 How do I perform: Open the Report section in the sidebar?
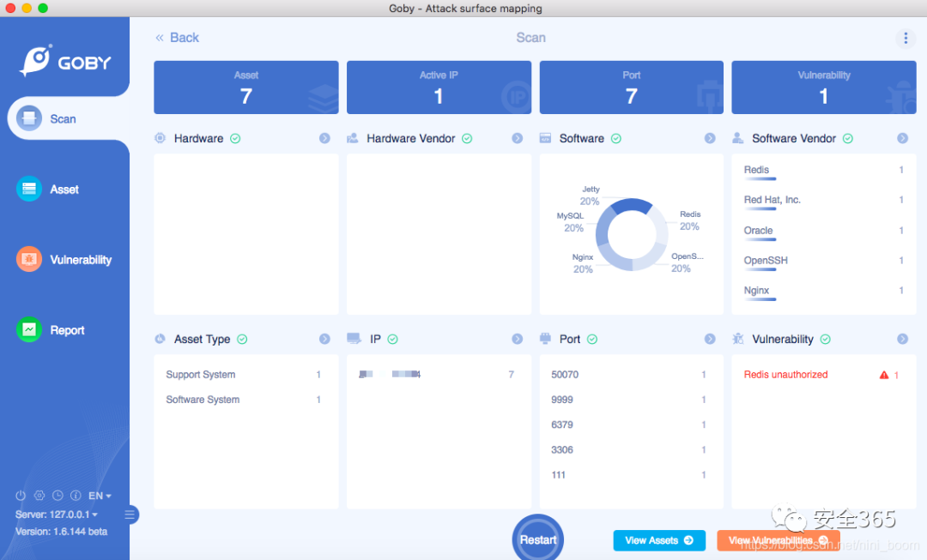click(x=51, y=329)
